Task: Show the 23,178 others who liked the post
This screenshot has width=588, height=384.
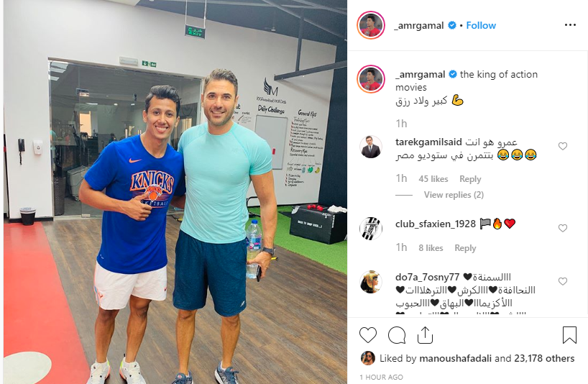Action: click(x=544, y=359)
